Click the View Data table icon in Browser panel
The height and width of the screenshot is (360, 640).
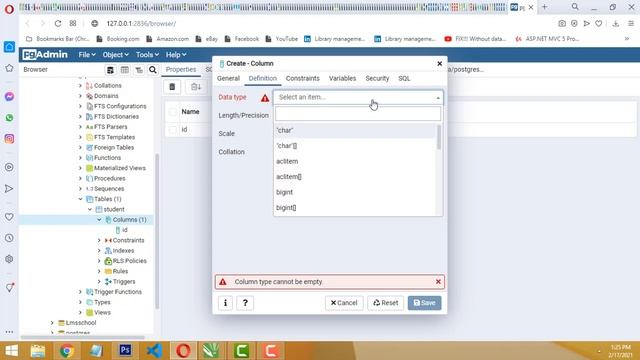124,70
